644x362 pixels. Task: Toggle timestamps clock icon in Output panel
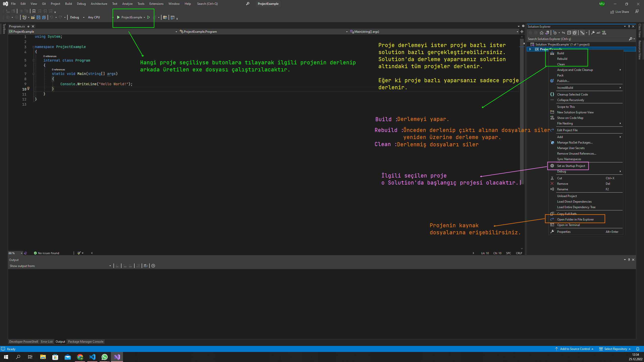coord(153,266)
